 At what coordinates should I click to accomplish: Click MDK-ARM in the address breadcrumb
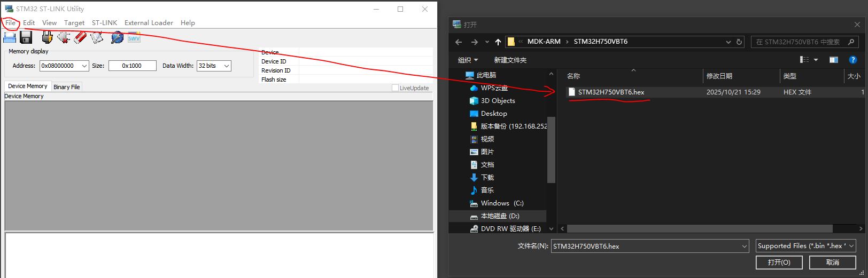pyautogui.click(x=544, y=42)
